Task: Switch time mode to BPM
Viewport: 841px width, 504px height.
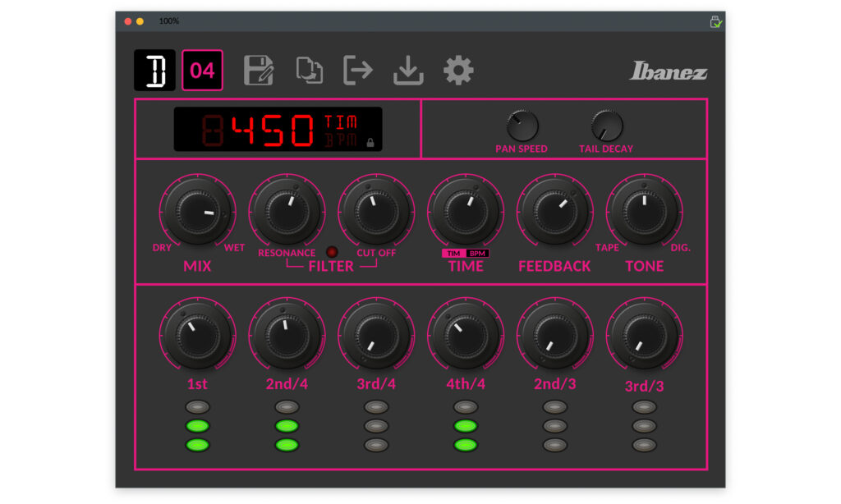Action: click(478, 254)
